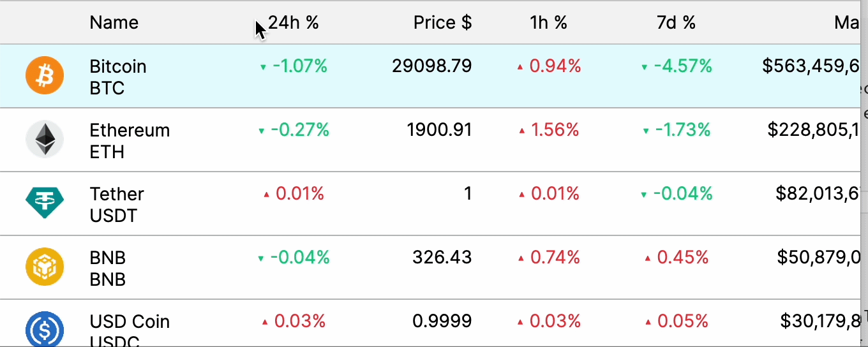The width and height of the screenshot is (868, 347).
Task: Click Bitcoin's green 24h down arrow
Action: tap(263, 67)
